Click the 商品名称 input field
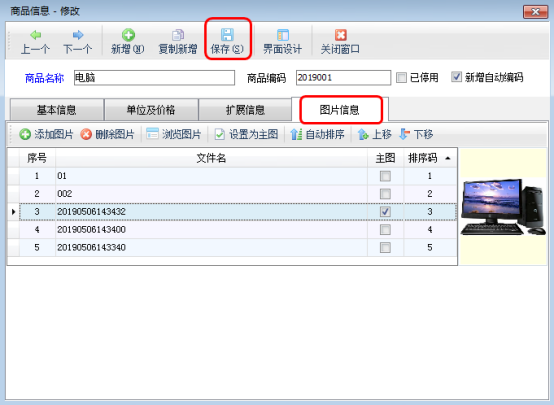Image resolution: width=554 pixels, height=405 pixels. [154, 77]
